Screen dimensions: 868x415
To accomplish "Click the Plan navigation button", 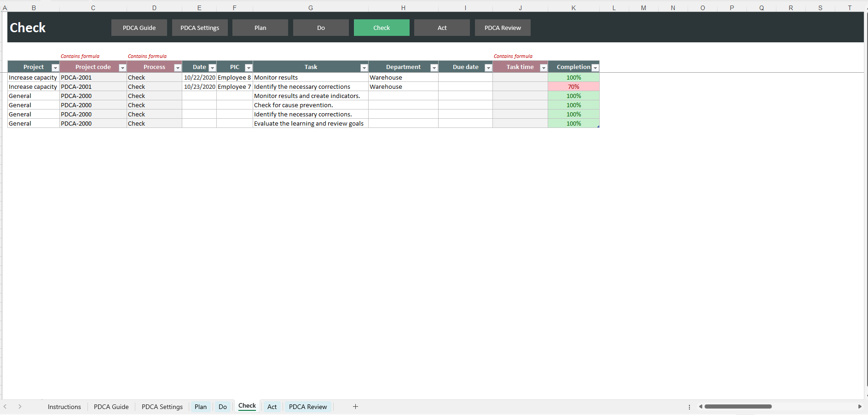I will 260,28.
